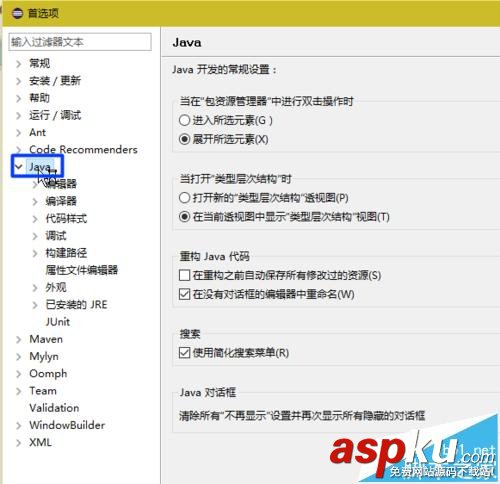Expand the Oomph tree node
The image size is (500, 484).
19,374
